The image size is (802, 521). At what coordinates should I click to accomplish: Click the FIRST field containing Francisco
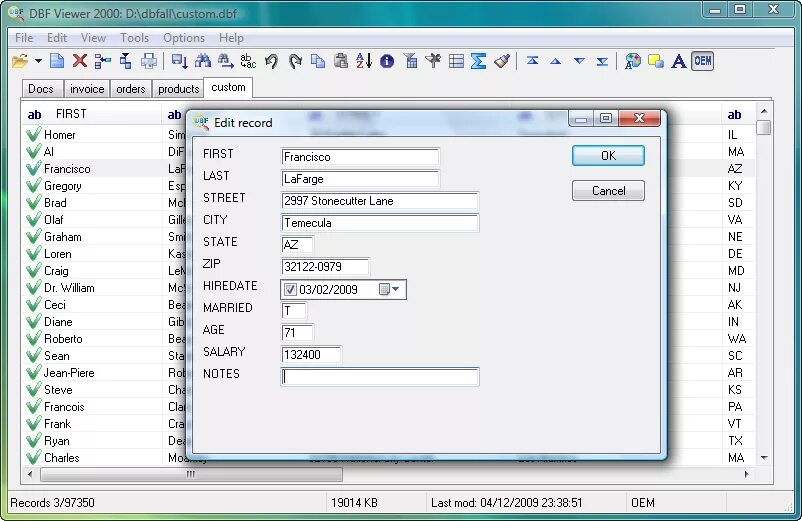360,157
